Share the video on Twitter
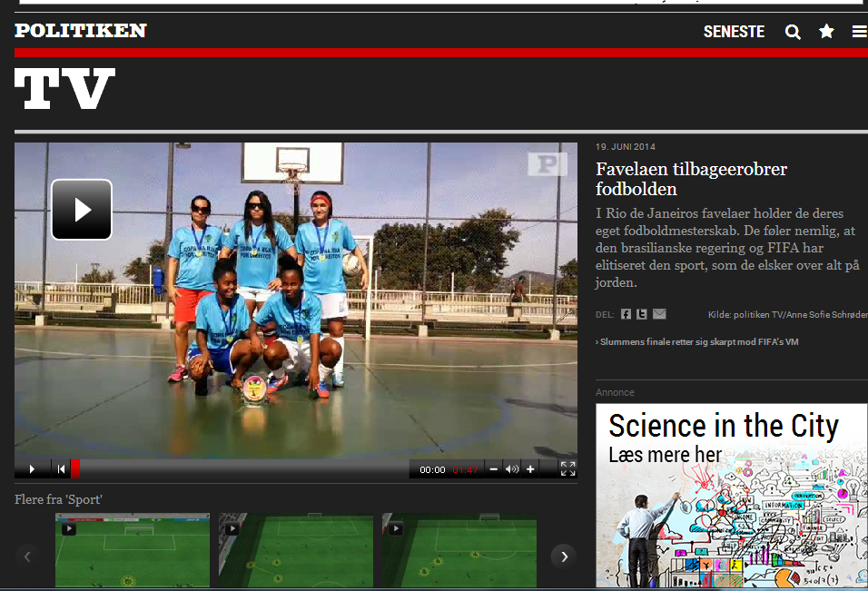The height and width of the screenshot is (591, 868). click(x=641, y=314)
